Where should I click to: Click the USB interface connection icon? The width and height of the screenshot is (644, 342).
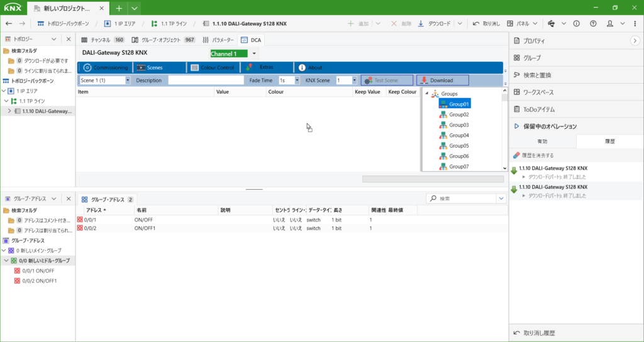click(551, 24)
